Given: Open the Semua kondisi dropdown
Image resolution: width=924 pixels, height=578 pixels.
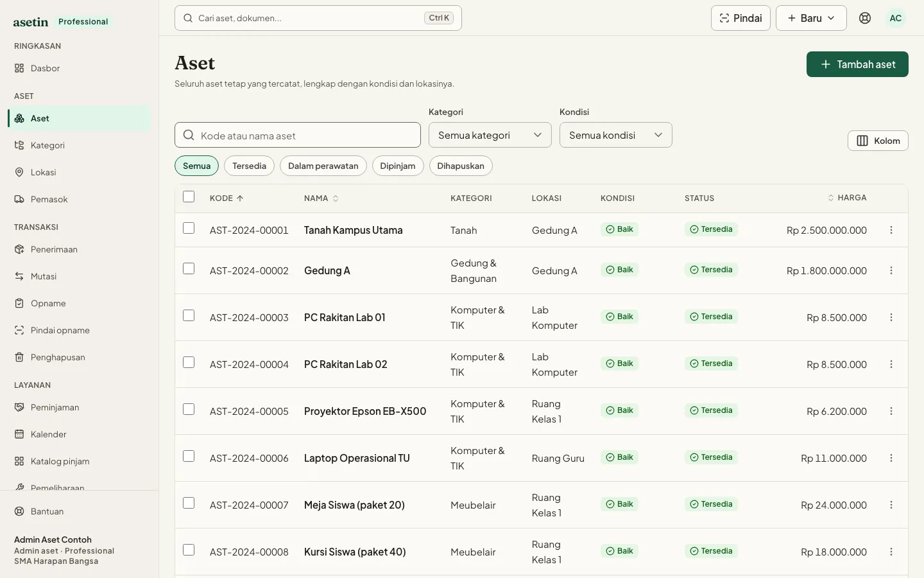Looking at the screenshot, I should coord(616,135).
